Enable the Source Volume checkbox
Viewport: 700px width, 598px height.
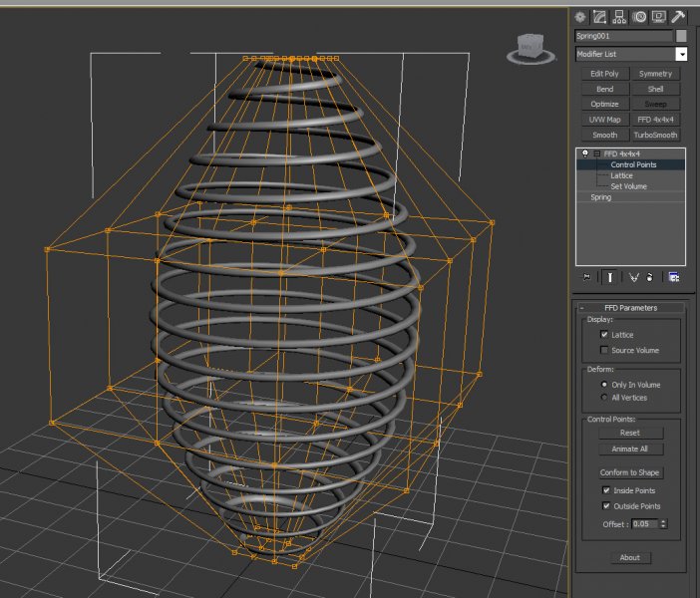coord(604,350)
